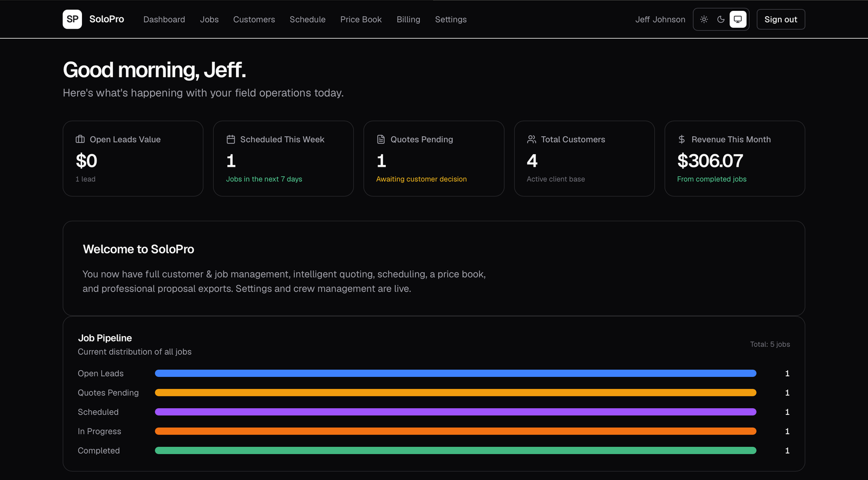Click 'Jobs in the next 7 days' text

264,179
